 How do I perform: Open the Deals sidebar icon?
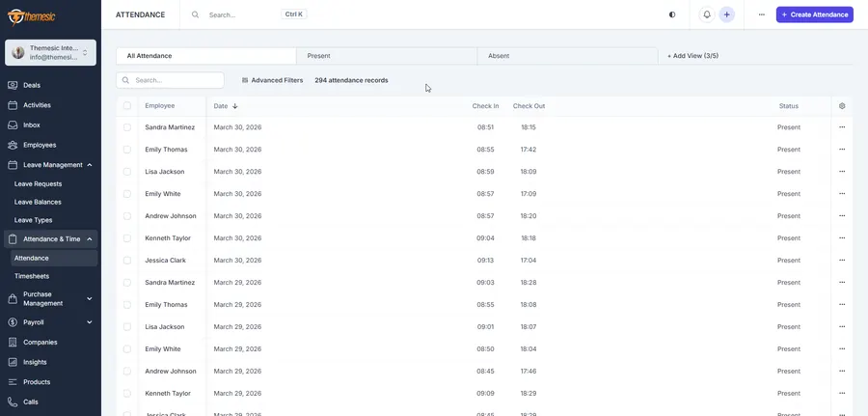pos(13,85)
